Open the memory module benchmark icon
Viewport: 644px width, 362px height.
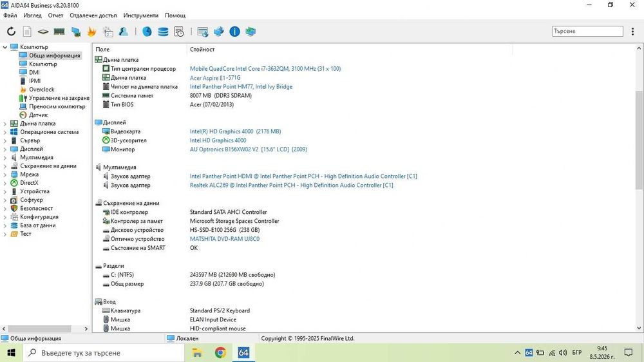59,31
